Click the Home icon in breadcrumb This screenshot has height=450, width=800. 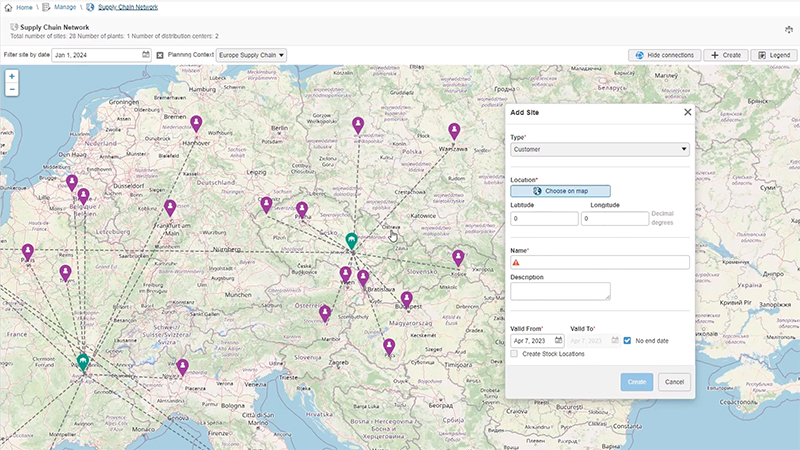[8, 7]
